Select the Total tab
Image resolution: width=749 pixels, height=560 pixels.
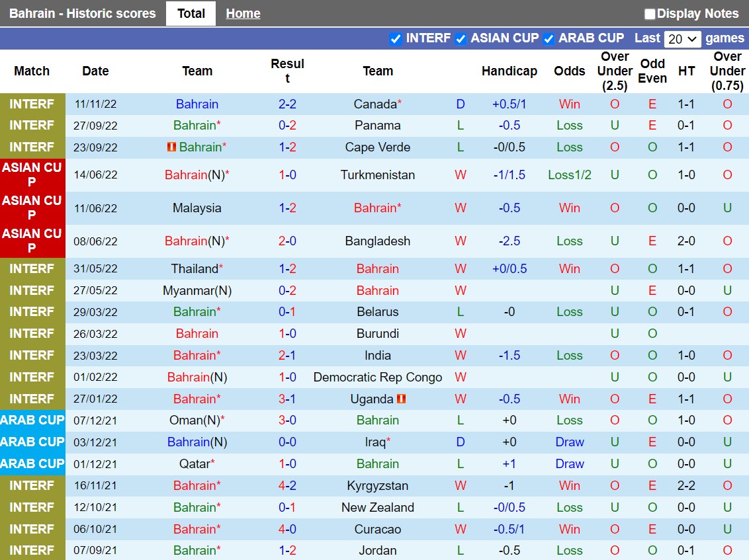[191, 13]
